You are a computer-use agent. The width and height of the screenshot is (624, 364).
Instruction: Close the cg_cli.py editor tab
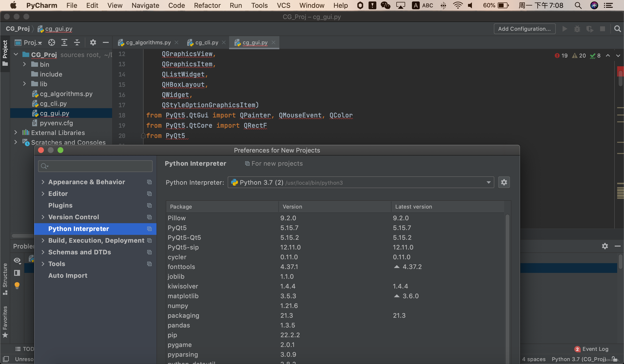tap(224, 43)
